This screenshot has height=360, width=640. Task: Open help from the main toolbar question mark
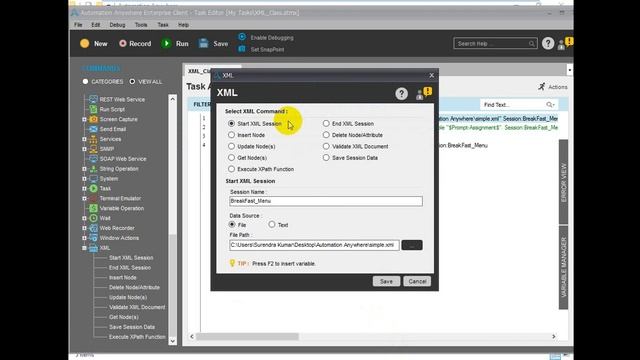point(548,43)
